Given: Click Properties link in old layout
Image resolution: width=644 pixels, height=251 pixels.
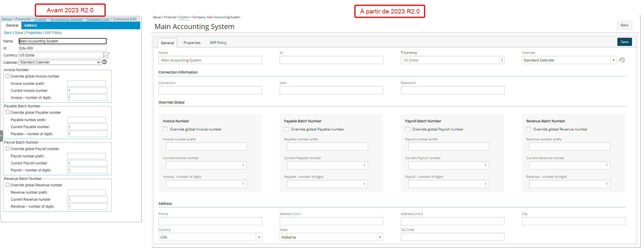Looking at the screenshot, I should (x=34, y=33).
